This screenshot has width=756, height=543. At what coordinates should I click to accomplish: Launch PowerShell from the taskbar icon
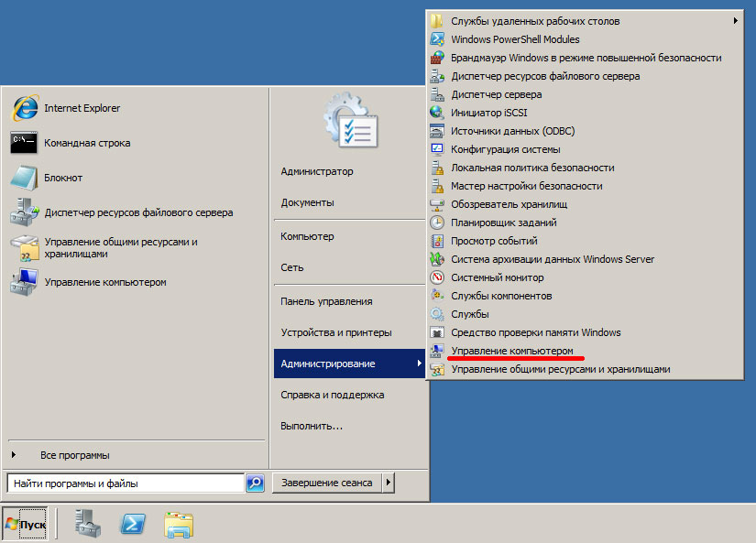[133, 524]
